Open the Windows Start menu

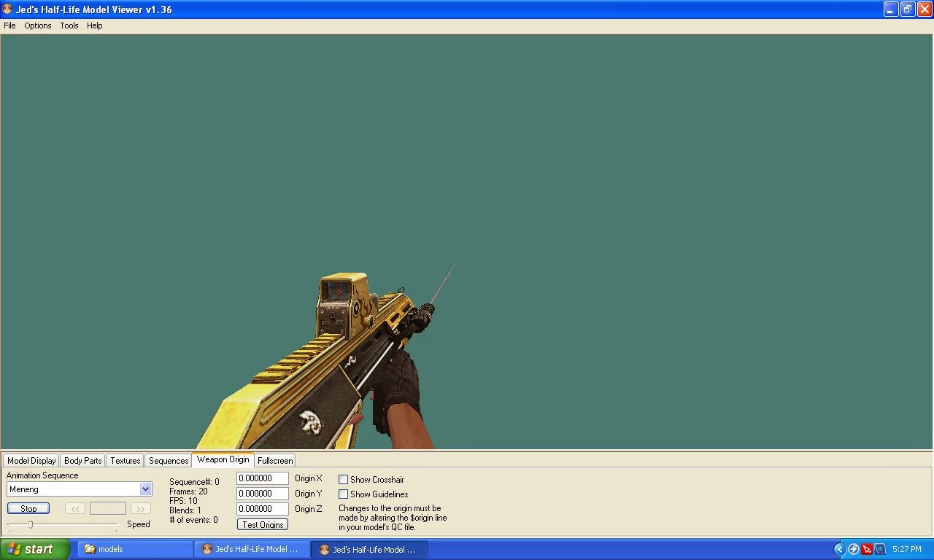tap(35, 550)
